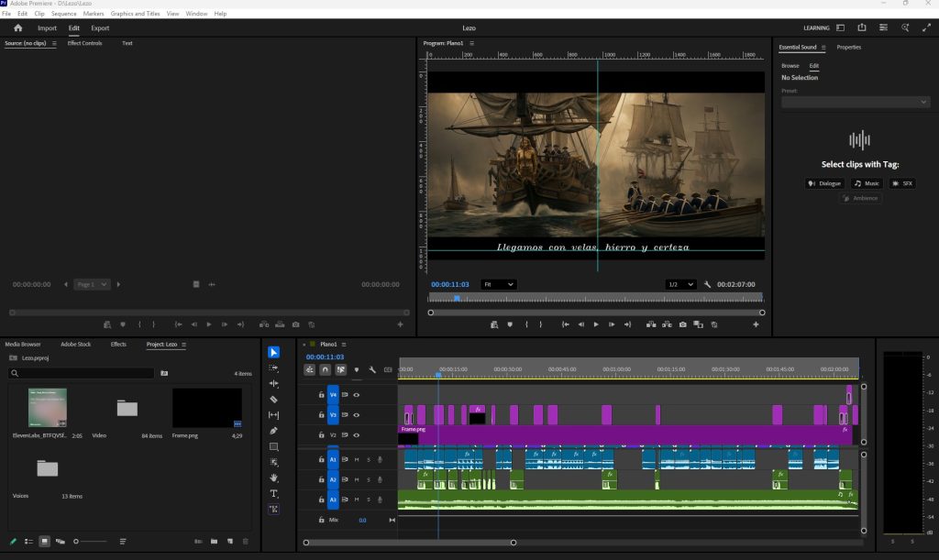Image resolution: width=939 pixels, height=560 pixels.
Task: Toggle V2 track visibility eye
Action: [x=357, y=435]
